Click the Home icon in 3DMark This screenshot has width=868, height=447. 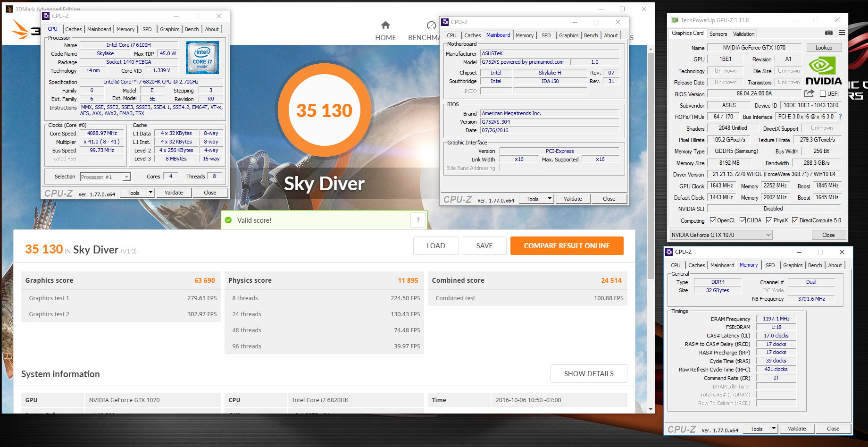[x=385, y=25]
